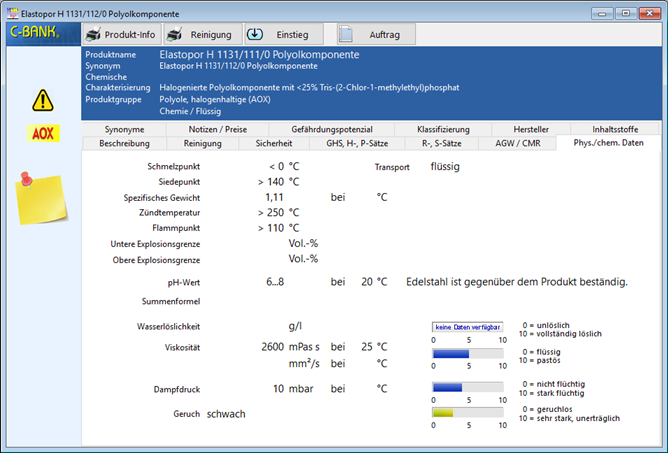Open the Notizen / Preise tab
This screenshot has height=453, width=668.
click(216, 130)
